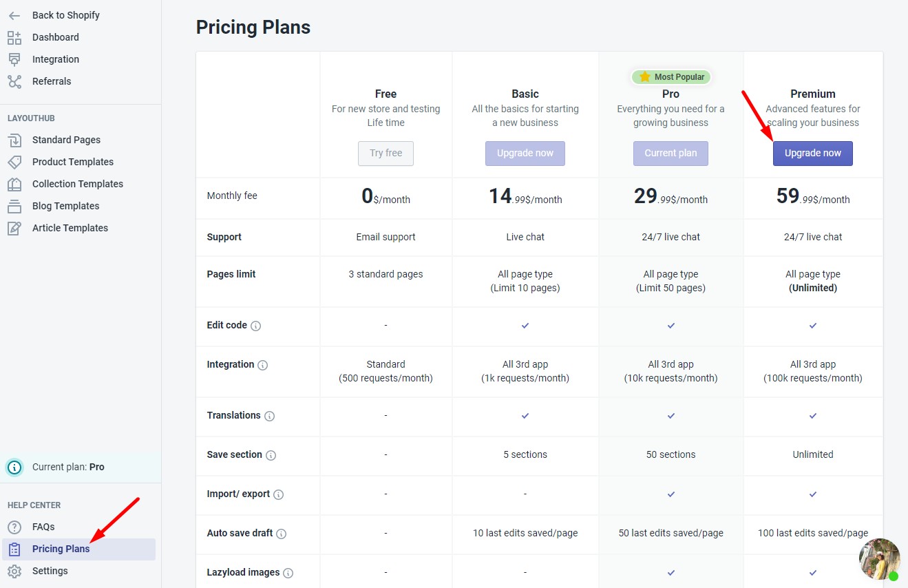This screenshot has height=588, width=908.
Task: Click the Try free button
Action: (x=386, y=153)
